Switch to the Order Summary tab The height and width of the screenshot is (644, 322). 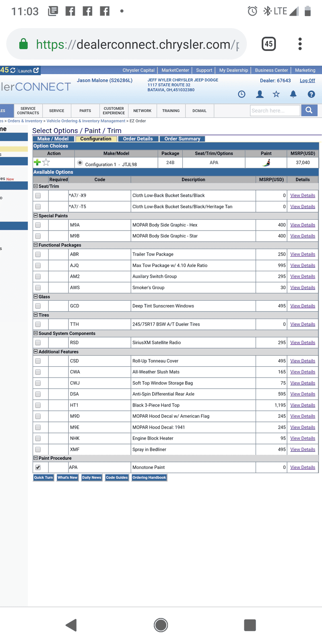click(x=182, y=139)
